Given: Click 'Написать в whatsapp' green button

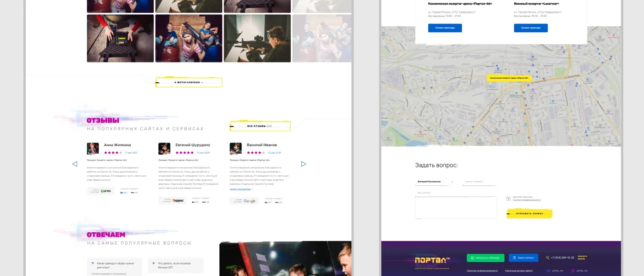Looking at the screenshot, I should (x=485, y=258).
